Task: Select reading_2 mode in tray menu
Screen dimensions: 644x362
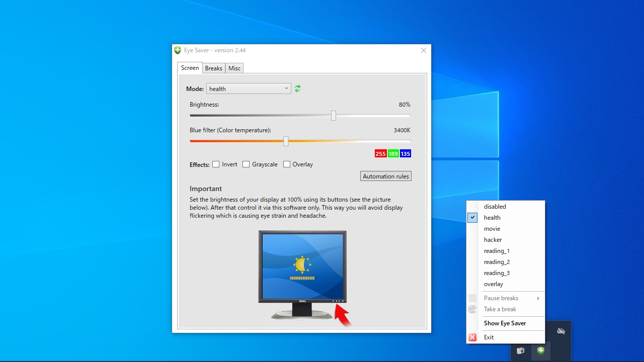Action: [506, 262]
